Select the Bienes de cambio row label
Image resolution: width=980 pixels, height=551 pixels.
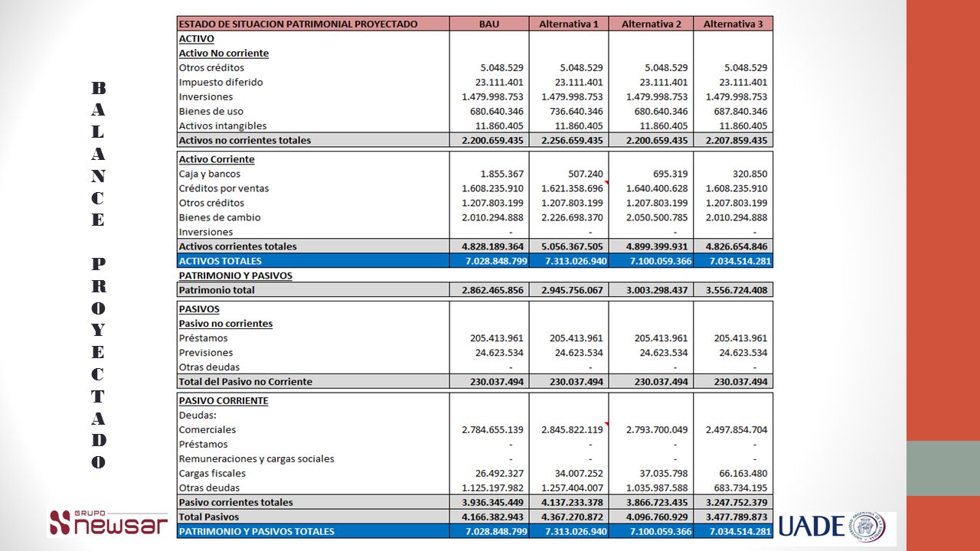219,218
